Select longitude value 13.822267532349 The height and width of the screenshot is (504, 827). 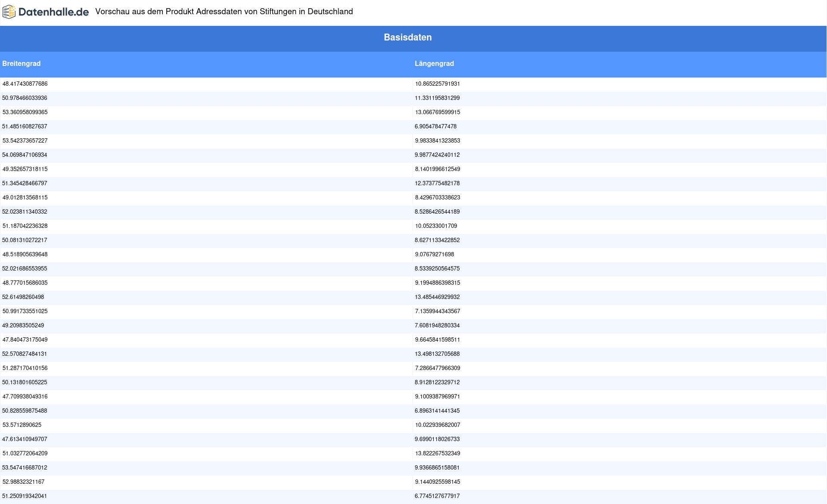438,454
